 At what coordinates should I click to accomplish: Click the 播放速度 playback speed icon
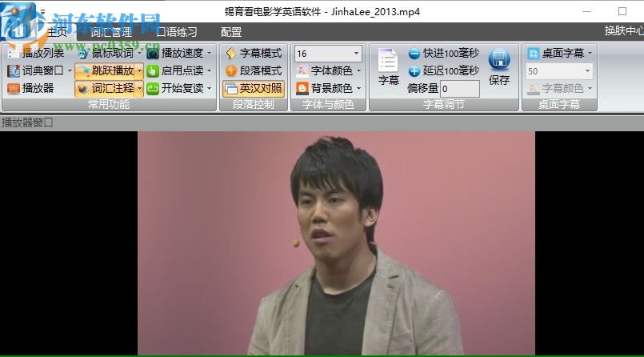[x=153, y=54]
